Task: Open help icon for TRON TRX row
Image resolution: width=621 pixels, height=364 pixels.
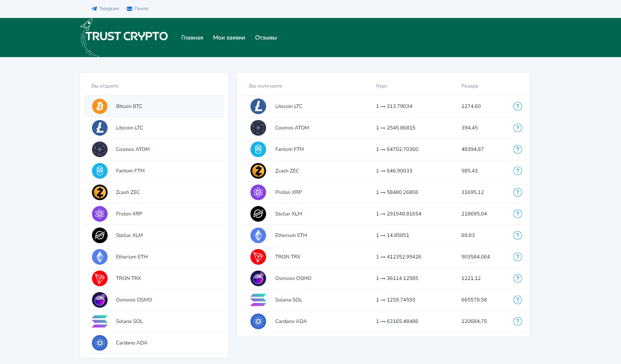Action: 517,257
